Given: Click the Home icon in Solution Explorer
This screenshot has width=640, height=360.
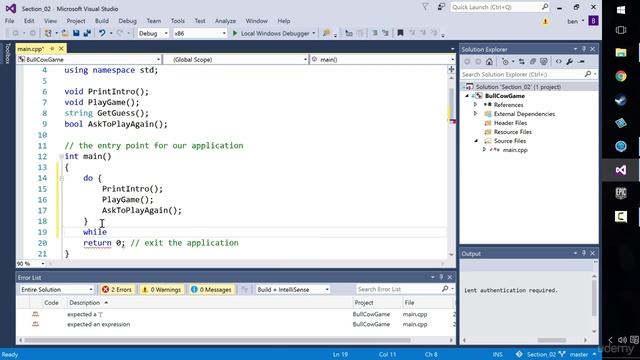Looking at the screenshot, I should click(489, 62).
